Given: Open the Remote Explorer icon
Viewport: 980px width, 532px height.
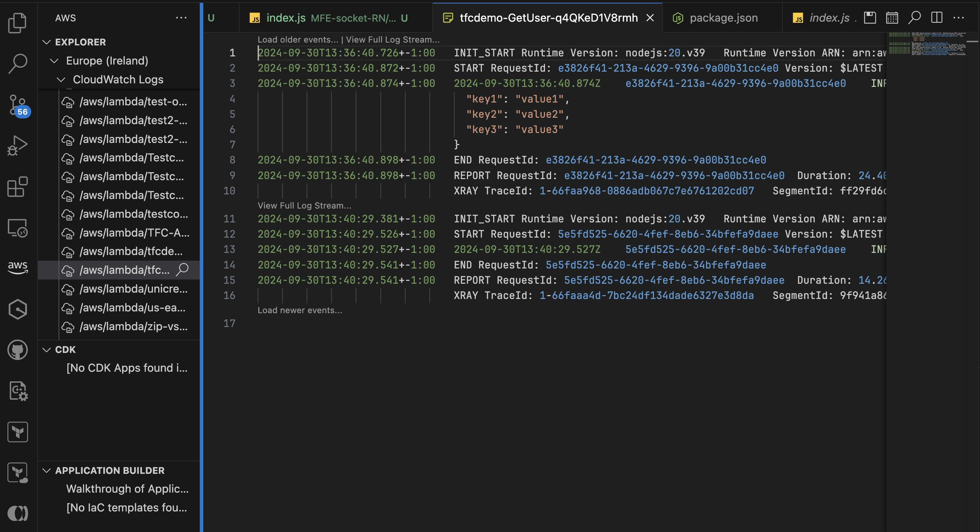Looking at the screenshot, I should [17, 227].
